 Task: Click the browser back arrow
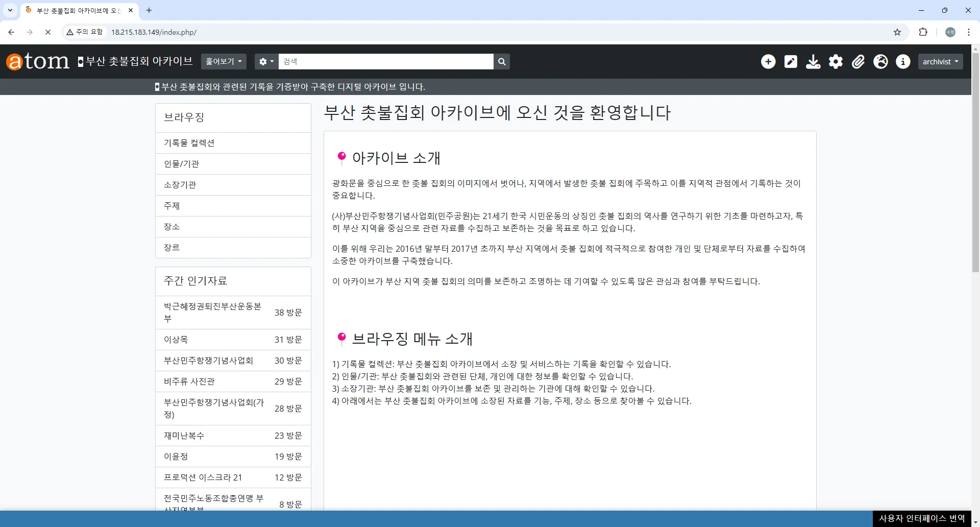(11, 32)
